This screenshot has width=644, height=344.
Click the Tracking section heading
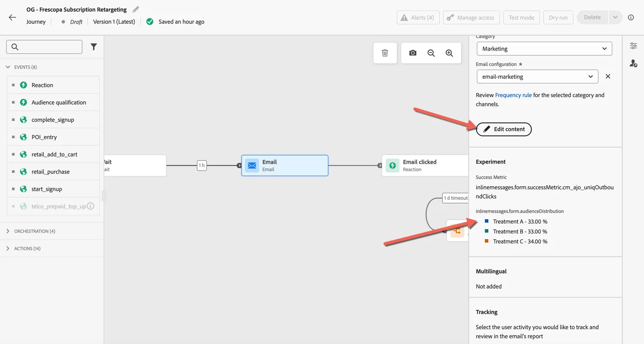pos(486,312)
